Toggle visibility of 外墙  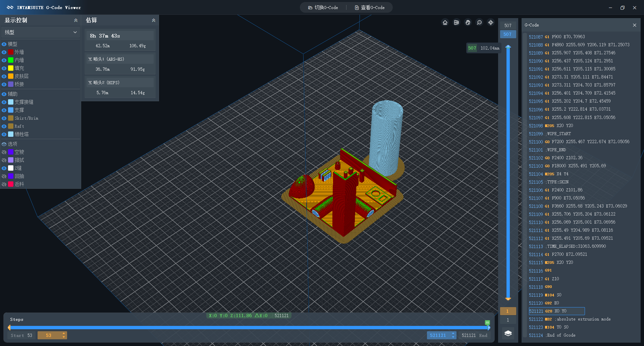coord(4,52)
